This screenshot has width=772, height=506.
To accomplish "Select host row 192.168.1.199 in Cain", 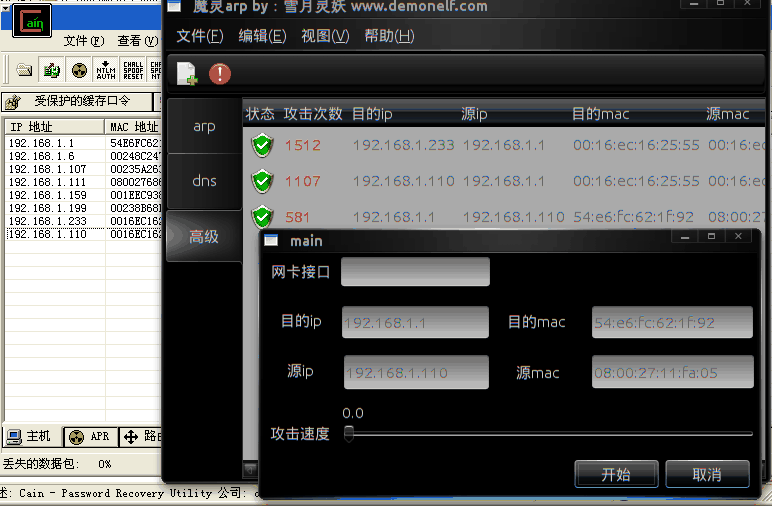I will [84, 208].
